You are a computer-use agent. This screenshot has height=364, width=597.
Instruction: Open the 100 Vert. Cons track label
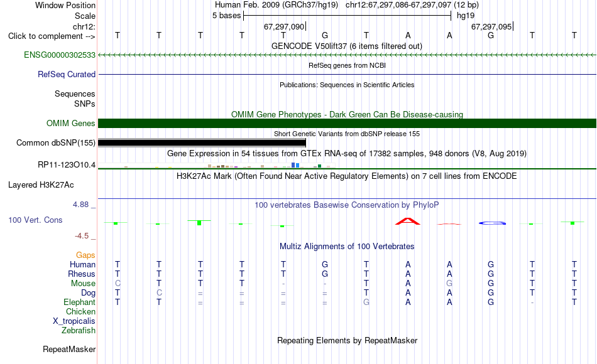pos(35,220)
